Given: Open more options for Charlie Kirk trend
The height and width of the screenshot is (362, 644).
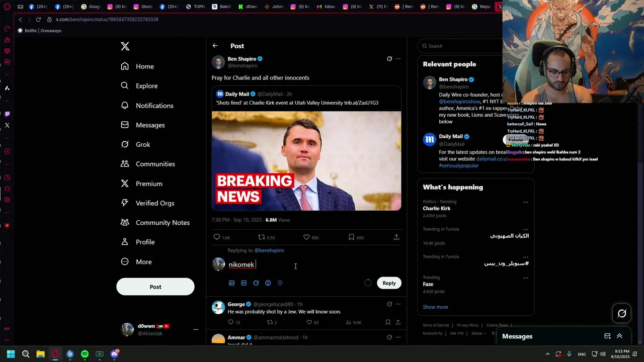Looking at the screenshot, I should (x=525, y=202).
